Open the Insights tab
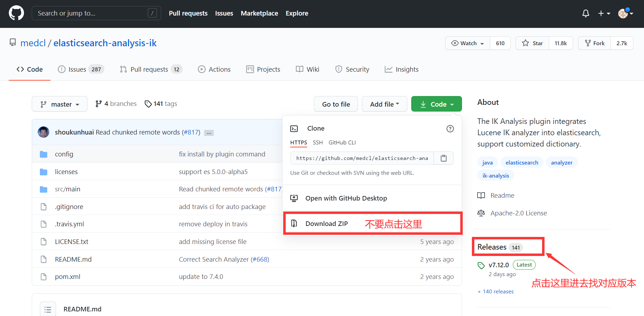 click(x=402, y=69)
